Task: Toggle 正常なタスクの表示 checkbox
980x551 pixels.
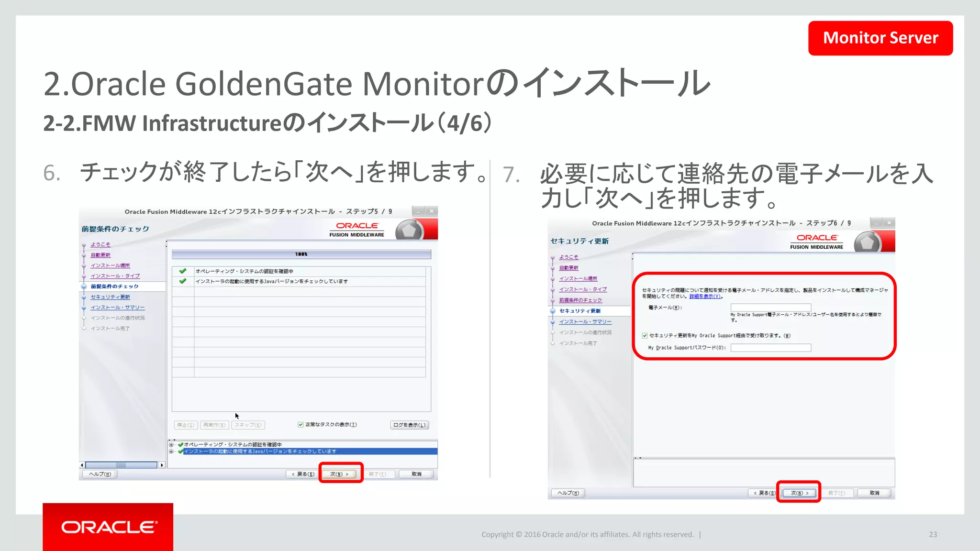Action: click(301, 425)
